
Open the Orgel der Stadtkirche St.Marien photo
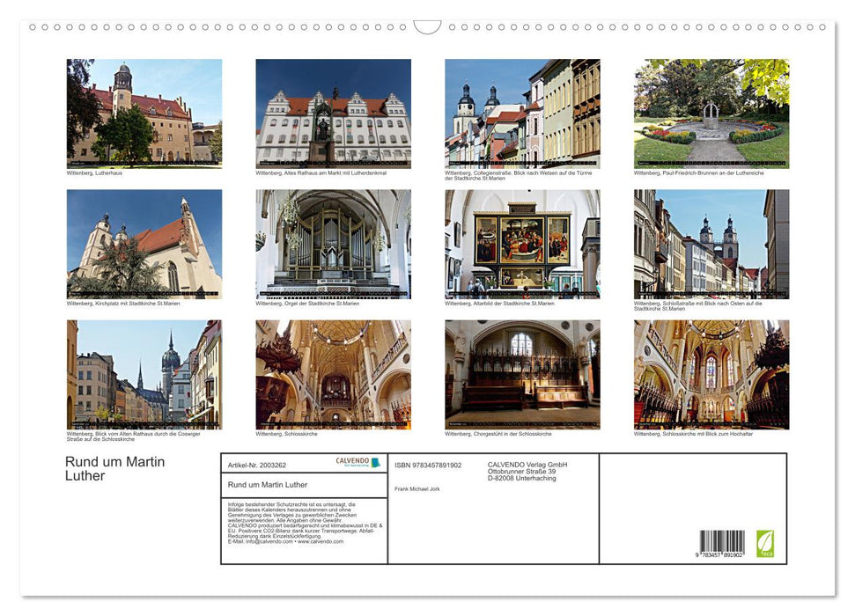(x=333, y=243)
